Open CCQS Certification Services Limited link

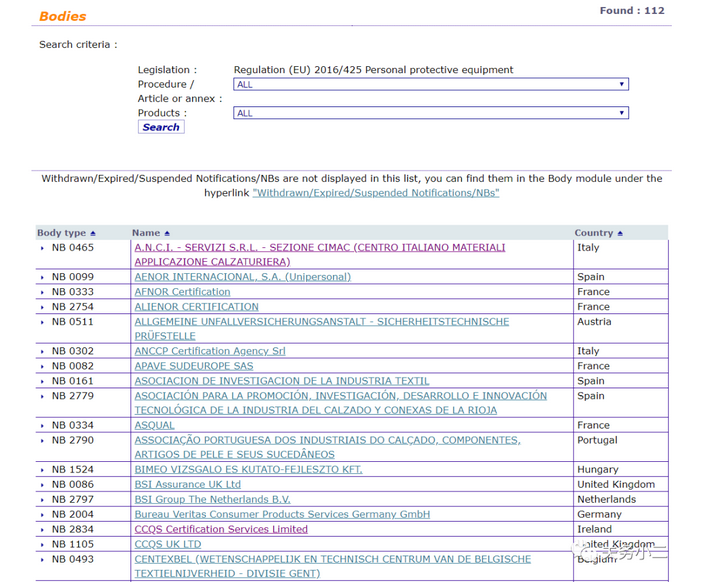click(x=221, y=529)
